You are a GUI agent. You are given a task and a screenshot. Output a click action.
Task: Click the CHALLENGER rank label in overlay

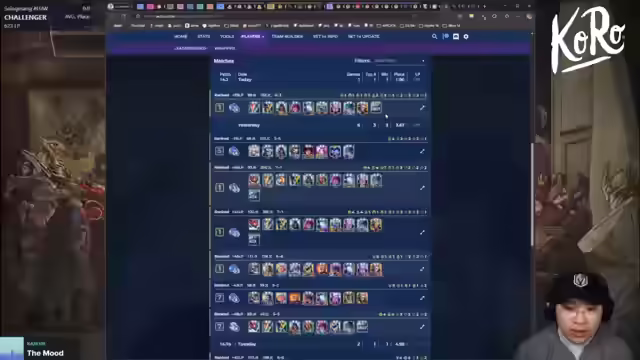pos(25,18)
